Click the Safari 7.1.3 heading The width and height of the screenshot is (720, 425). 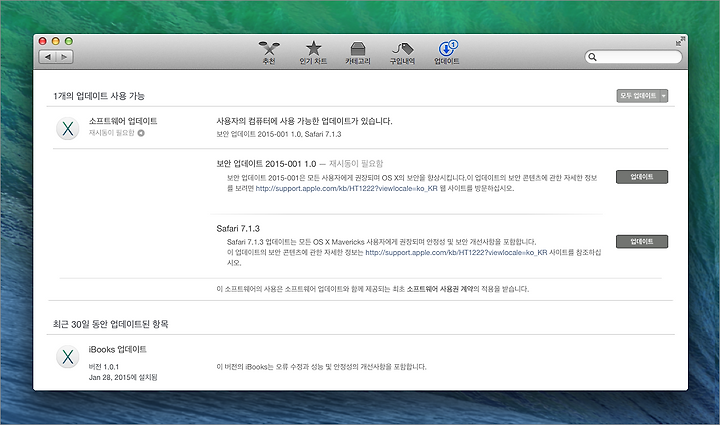[238, 228]
